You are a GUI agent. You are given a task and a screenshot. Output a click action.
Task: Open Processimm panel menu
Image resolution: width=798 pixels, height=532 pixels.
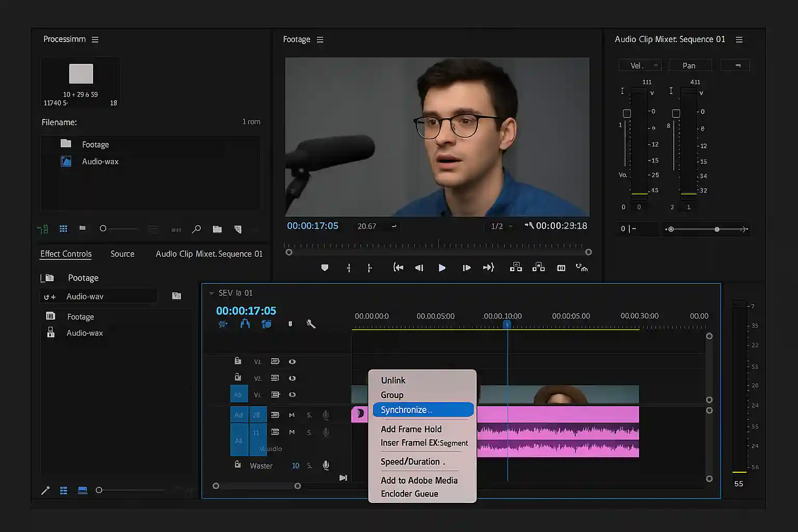(x=95, y=39)
